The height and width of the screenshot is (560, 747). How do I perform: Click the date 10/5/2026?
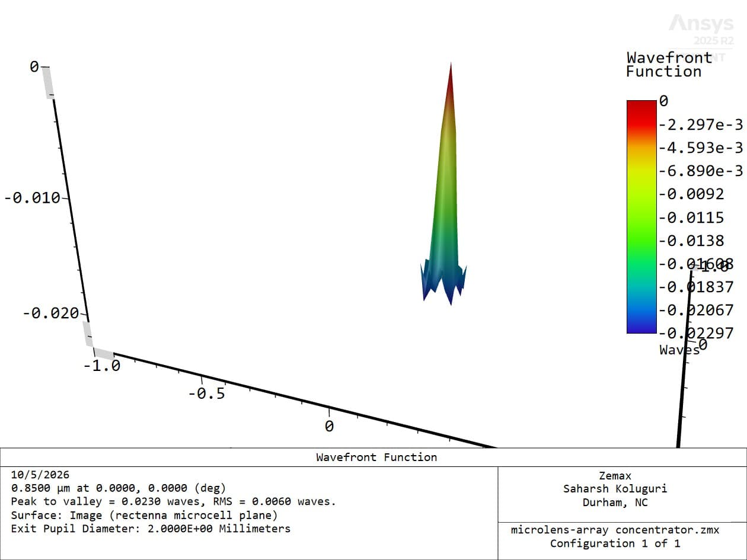[x=40, y=475]
